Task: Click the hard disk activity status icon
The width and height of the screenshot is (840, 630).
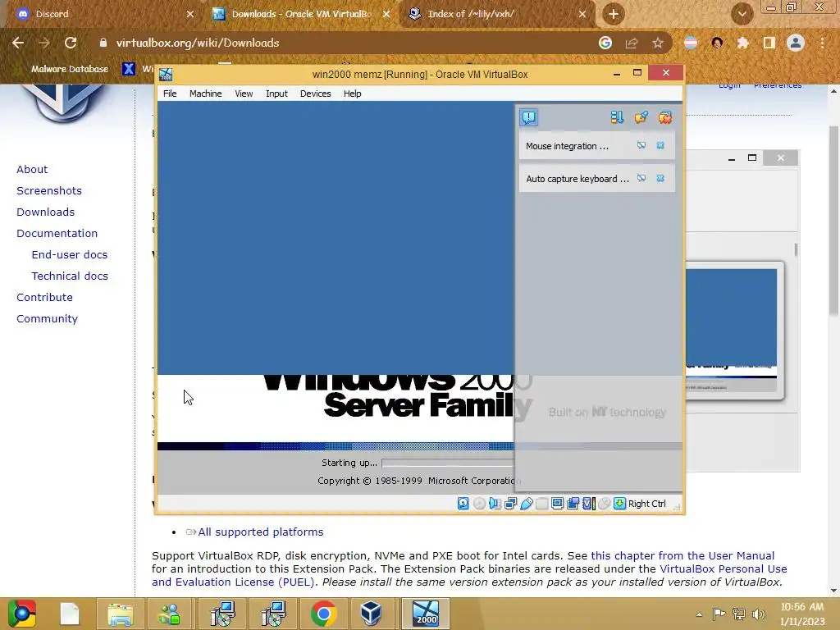Action: click(463, 504)
